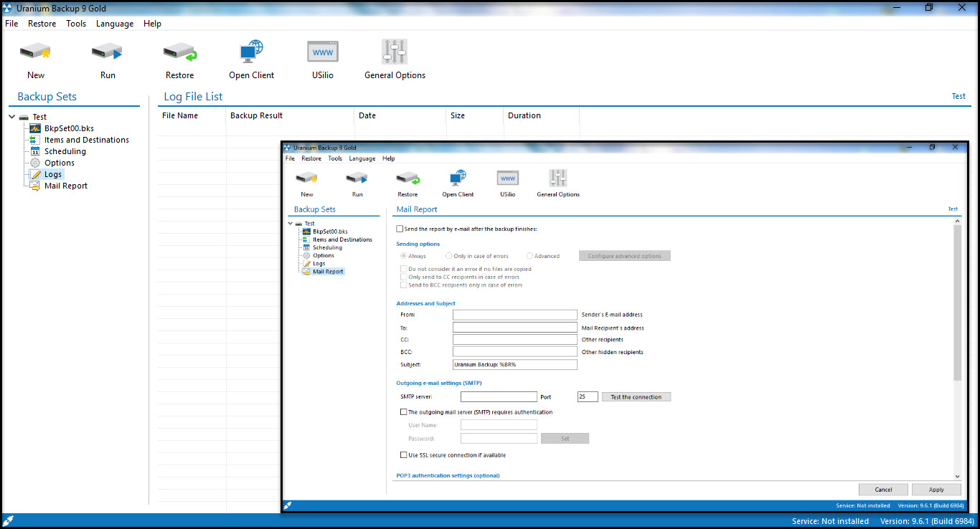Click the 'Test the connection' button
Image resolution: width=980 pixels, height=529 pixels.
coord(636,397)
